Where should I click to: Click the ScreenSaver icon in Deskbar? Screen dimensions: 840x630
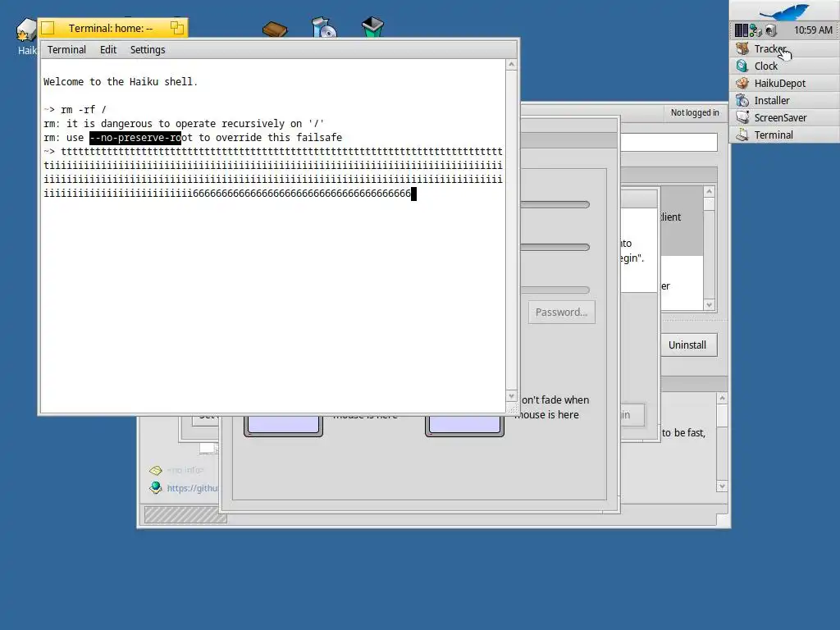pyautogui.click(x=742, y=117)
